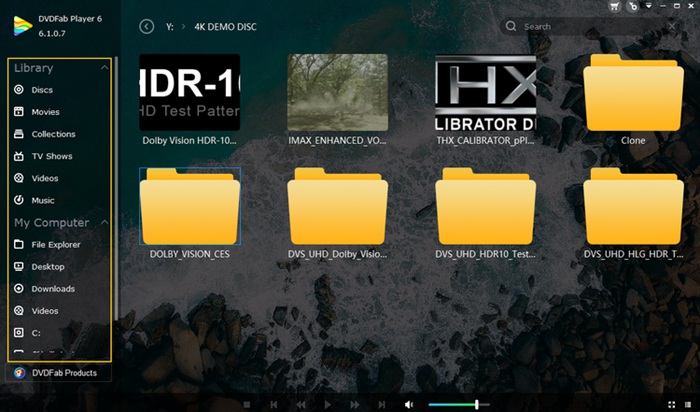The image size is (700, 412).
Task: Click the Play button
Action: click(328, 405)
